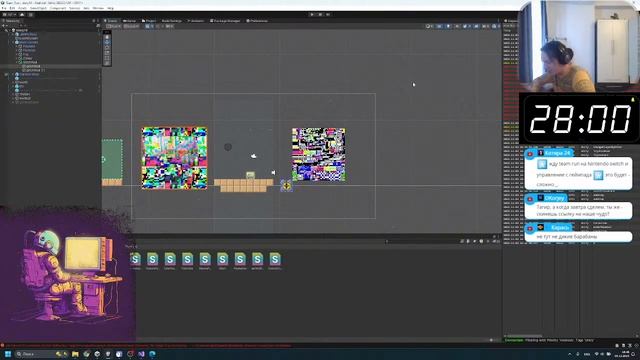Select the yellow diamond object beside the platform

287,186
